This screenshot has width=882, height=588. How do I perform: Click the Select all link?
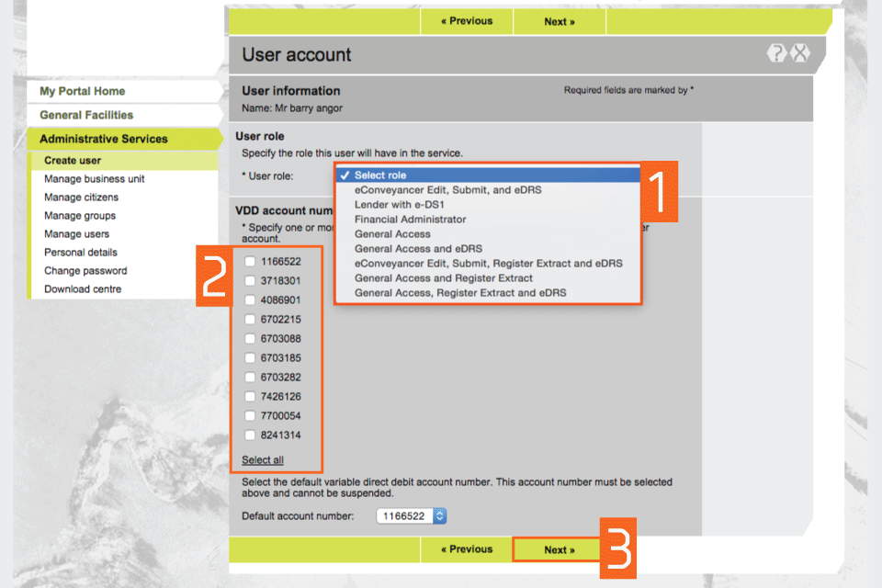pyautogui.click(x=263, y=460)
